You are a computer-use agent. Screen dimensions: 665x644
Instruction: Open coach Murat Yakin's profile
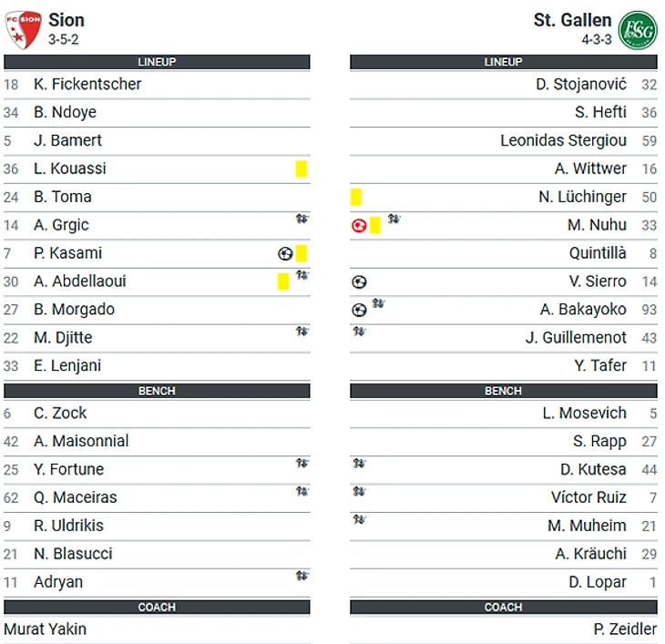tap(45, 629)
